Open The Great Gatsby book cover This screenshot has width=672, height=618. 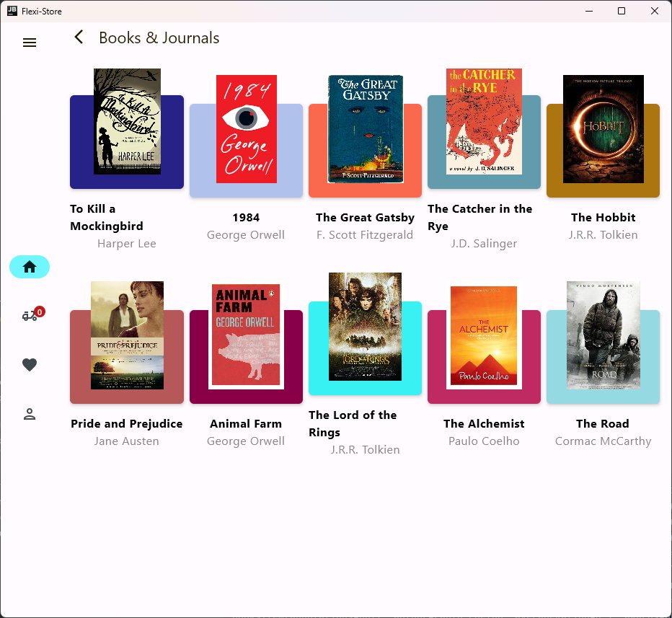point(365,129)
